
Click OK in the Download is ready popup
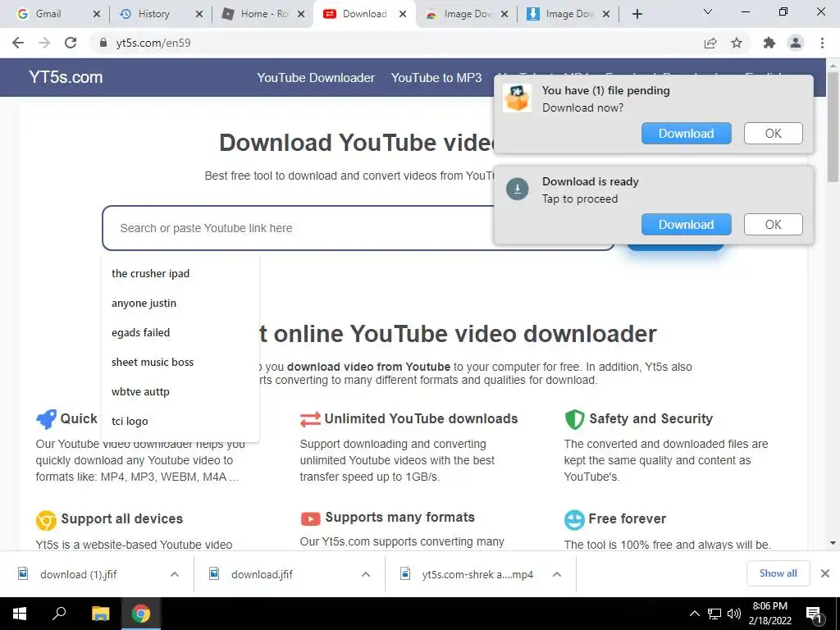tap(773, 225)
